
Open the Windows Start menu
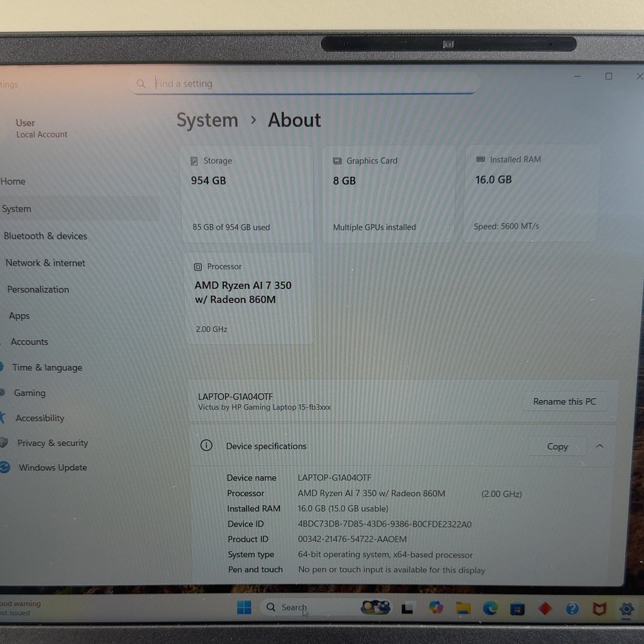point(244,608)
